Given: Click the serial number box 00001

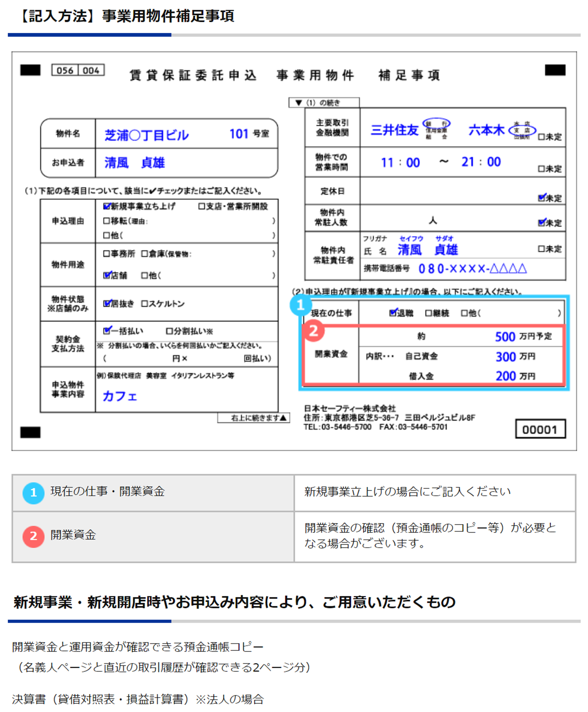Looking at the screenshot, I should (540, 429).
